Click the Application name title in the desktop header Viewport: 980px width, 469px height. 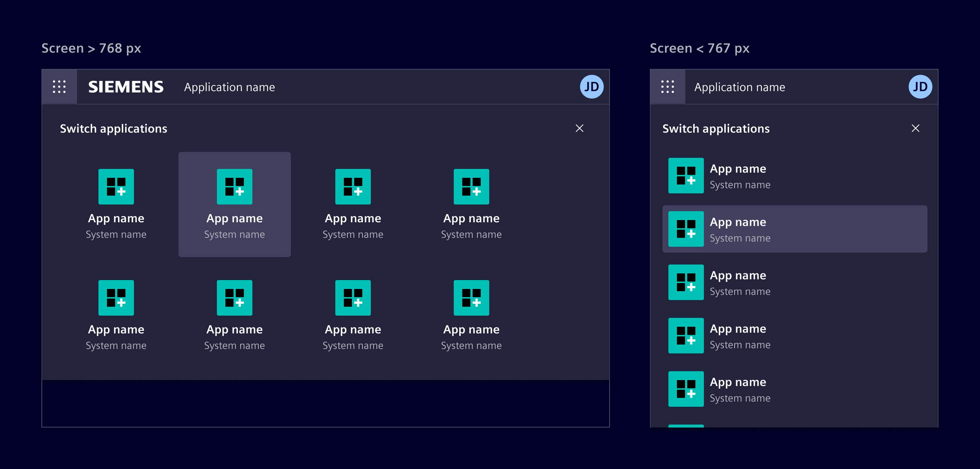230,87
